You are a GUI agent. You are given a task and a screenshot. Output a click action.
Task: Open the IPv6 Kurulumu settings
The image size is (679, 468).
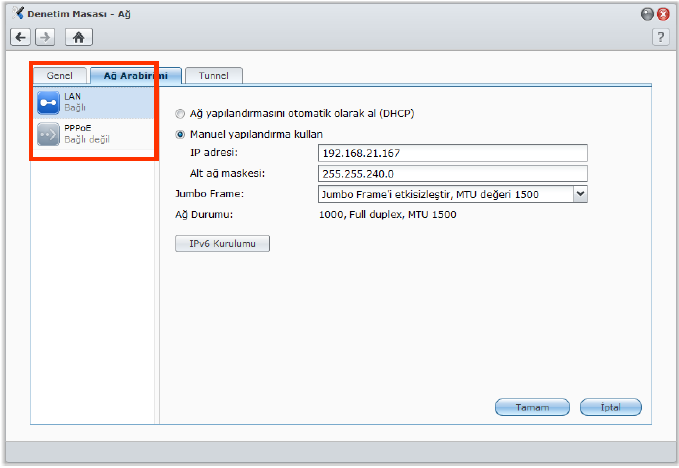coord(222,244)
